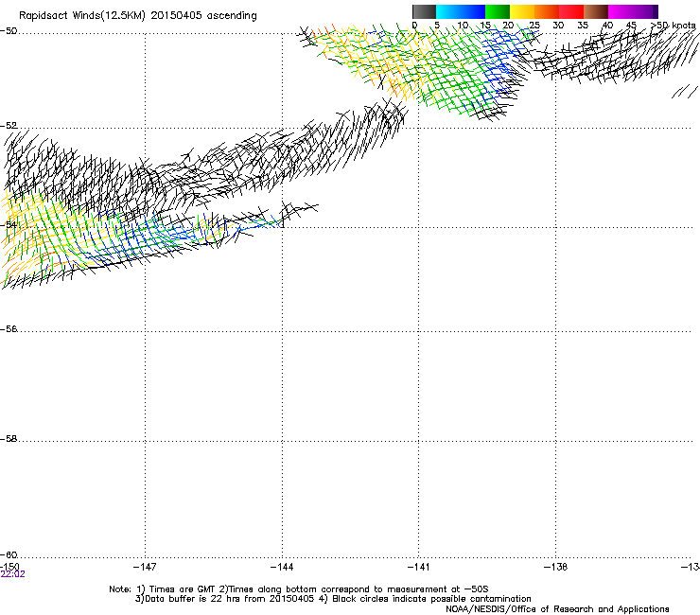Screen dimensions: 700x615
Task: Click the '-60' latitude label
Action: (x=9, y=555)
